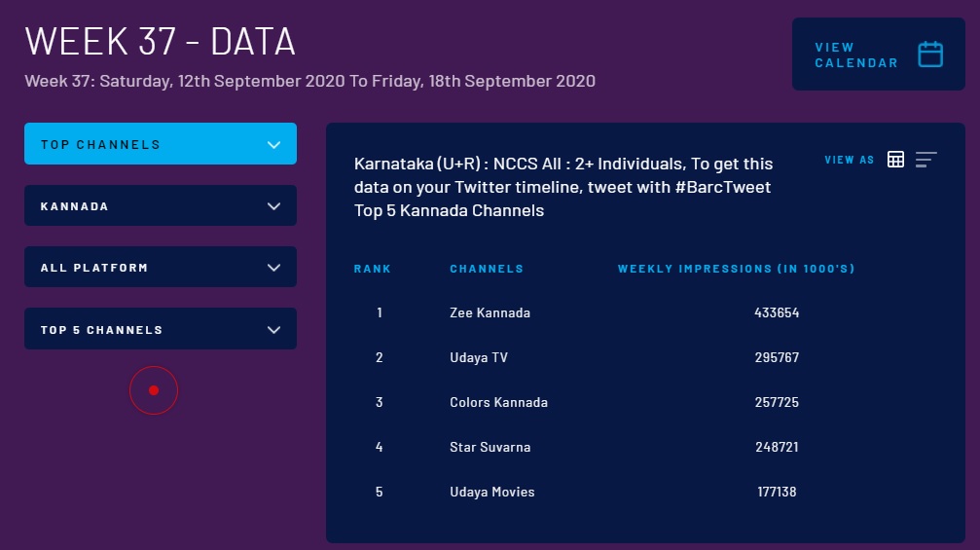
Task: Click the View As label
Action: pyautogui.click(x=850, y=160)
